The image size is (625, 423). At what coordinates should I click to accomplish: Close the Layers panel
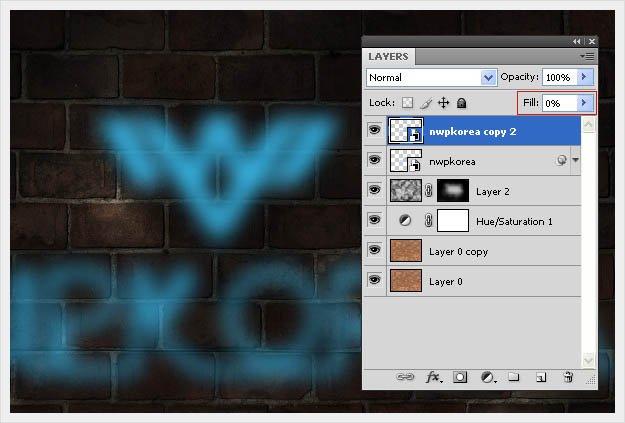point(592,41)
